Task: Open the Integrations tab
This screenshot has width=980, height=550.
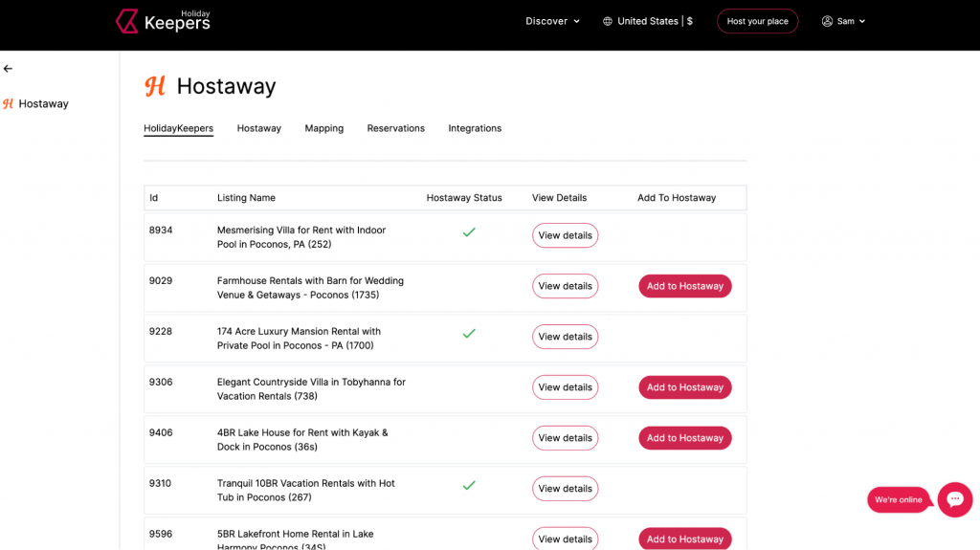Action: click(x=475, y=128)
